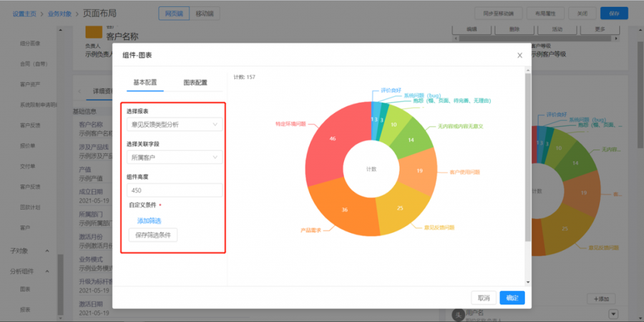Screen dimensions: 644x322
Task: Collapse the 分析组件 section chevron
Action: pos(48,272)
